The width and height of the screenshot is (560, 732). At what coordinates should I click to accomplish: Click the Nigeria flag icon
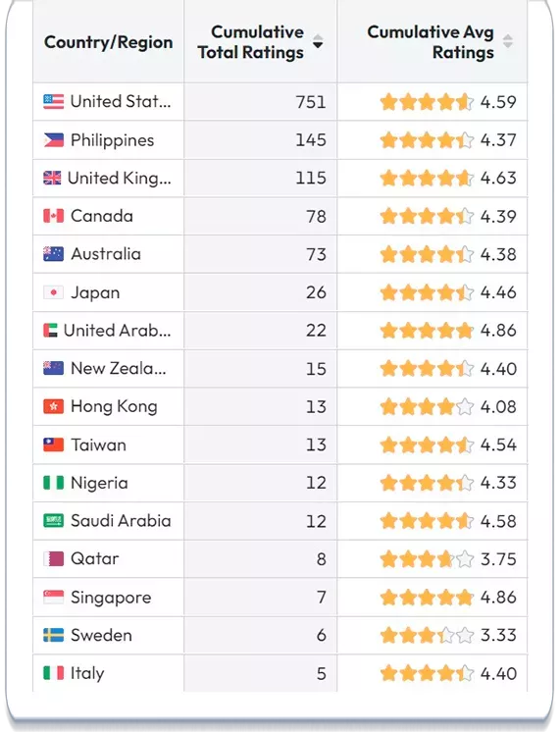(x=53, y=483)
